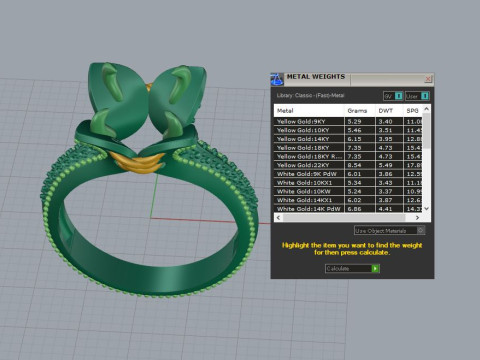Select the White Gold:9K PdW row
Viewport: 480px width, 360px height.
click(348, 174)
